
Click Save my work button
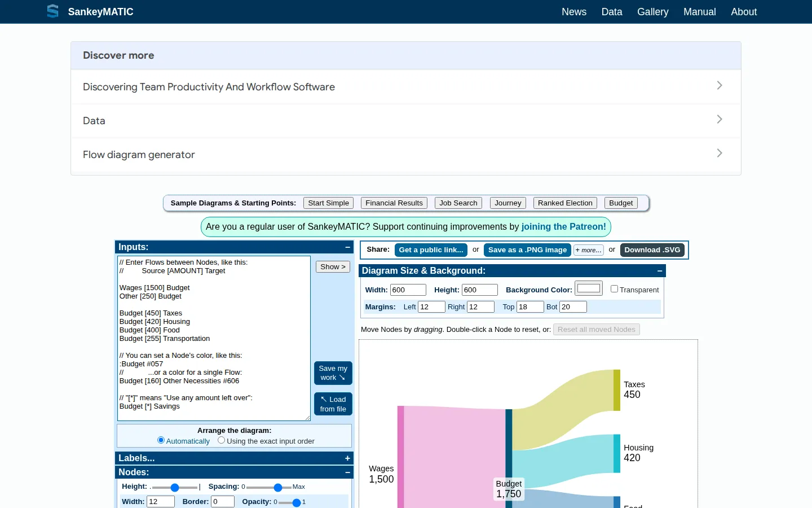coord(333,373)
